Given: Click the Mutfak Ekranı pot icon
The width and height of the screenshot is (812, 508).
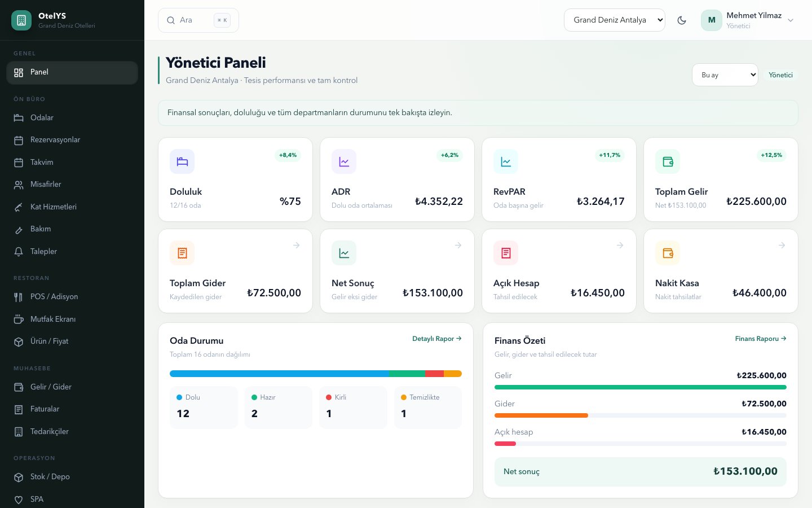Looking at the screenshot, I should (19, 319).
